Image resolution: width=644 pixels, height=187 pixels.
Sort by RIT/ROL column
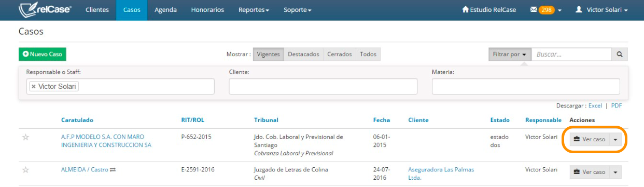[192, 120]
